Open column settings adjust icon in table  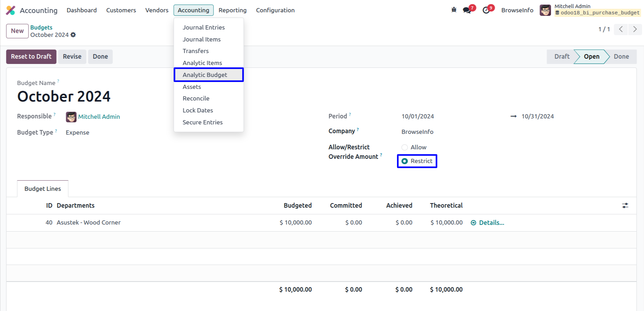(x=625, y=206)
